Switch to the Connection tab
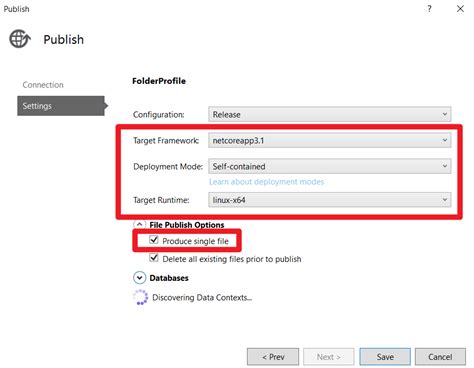This screenshot has height=368, width=474. click(x=43, y=85)
